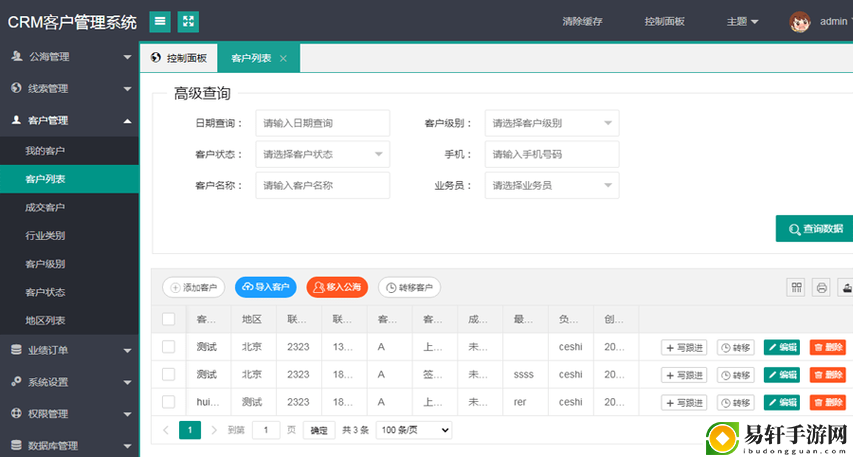Check the box for the hui... row
Viewport: 853px width, 457px height.
click(169, 402)
